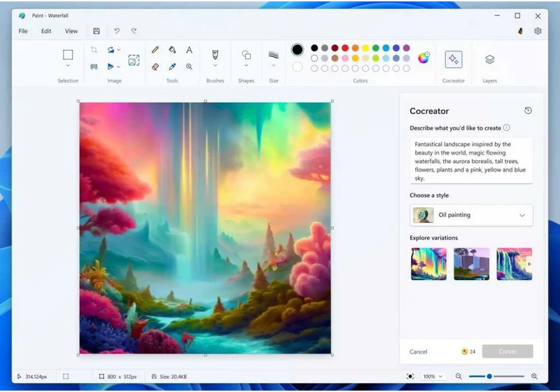Click the Create button
This screenshot has width=560, height=392.
507,351
